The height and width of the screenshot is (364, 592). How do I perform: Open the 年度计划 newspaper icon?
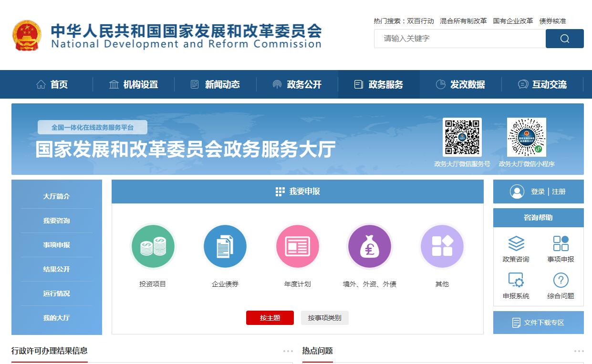[297, 247]
